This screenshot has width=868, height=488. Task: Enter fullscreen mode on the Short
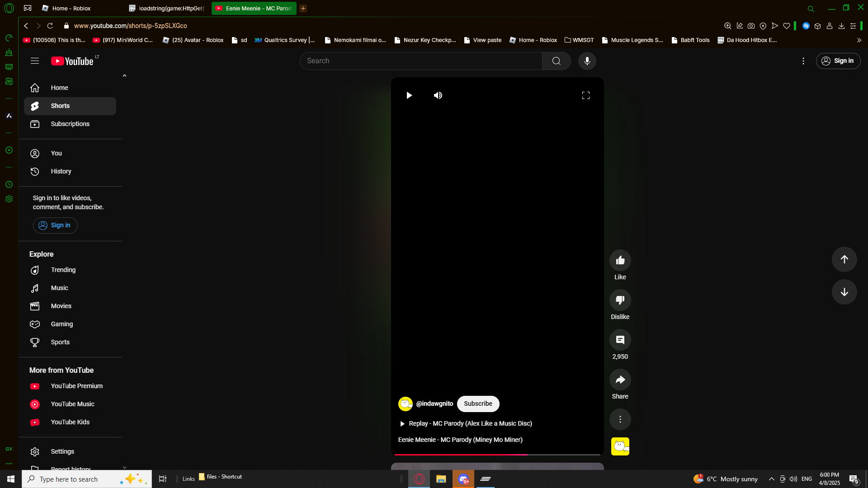[x=585, y=95]
